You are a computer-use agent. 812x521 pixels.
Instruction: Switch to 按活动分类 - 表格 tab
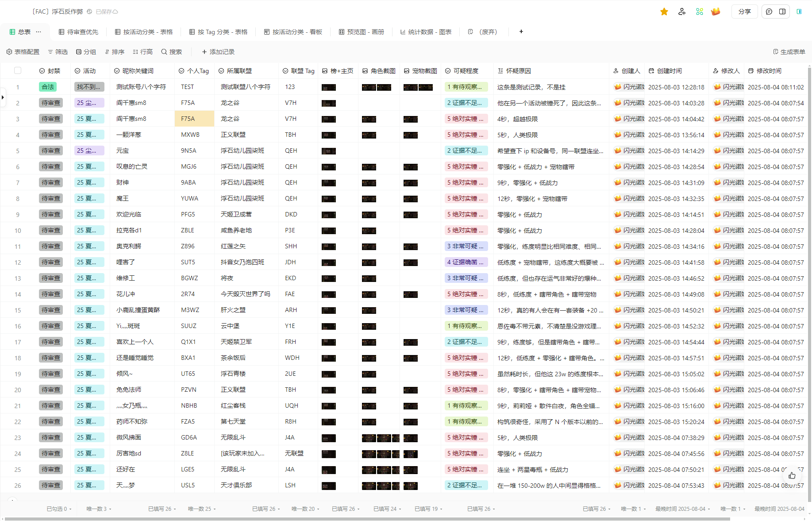pyautogui.click(x=144, y=32)
